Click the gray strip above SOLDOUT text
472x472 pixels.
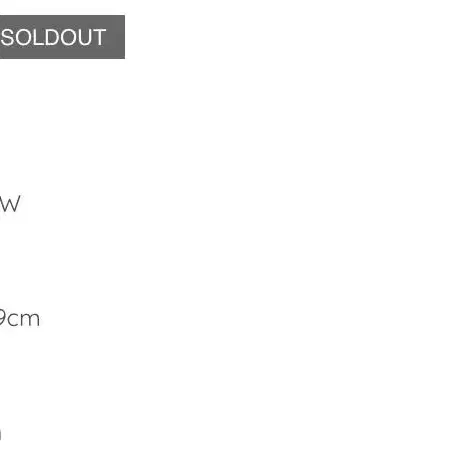[x=62, y=21]
